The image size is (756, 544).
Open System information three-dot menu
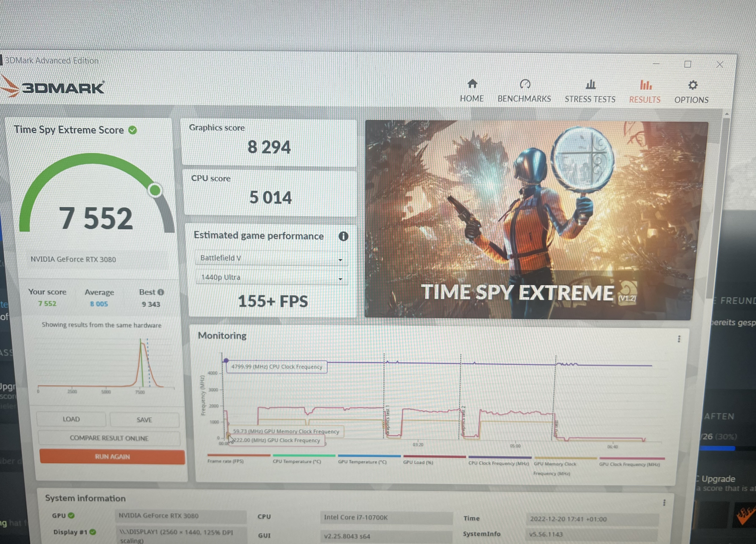[x=664, y=502]
